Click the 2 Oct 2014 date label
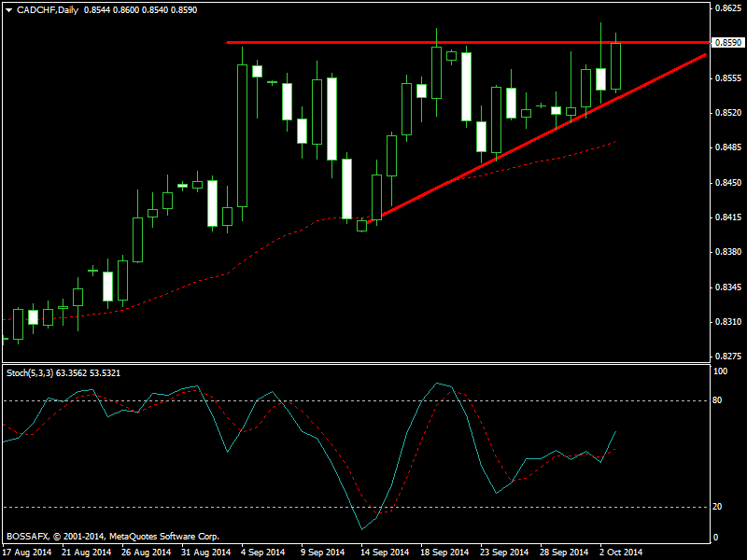 pos(621,553)
